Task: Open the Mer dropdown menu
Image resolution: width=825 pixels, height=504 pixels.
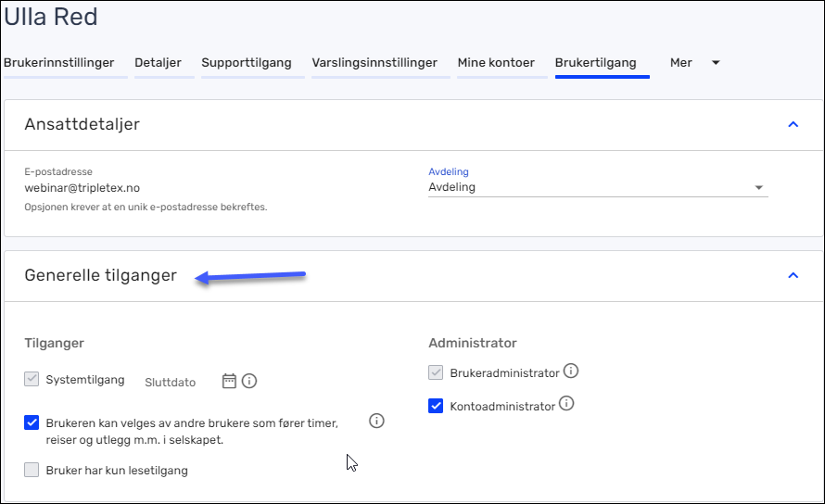Action: pos(694,63)
